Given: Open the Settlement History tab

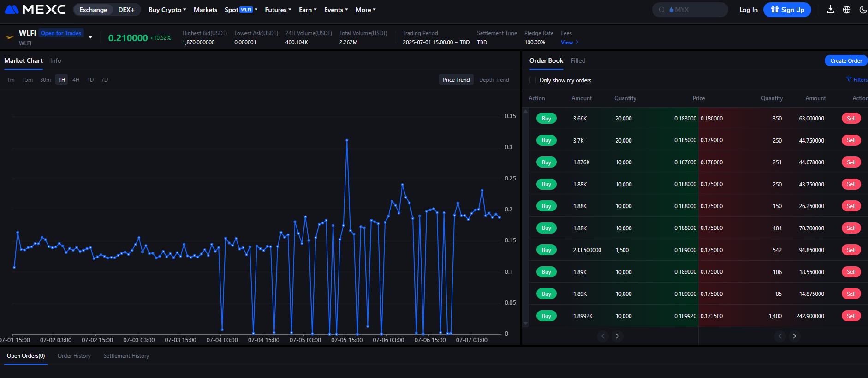Looking at the screenshot, I should 126,356.
